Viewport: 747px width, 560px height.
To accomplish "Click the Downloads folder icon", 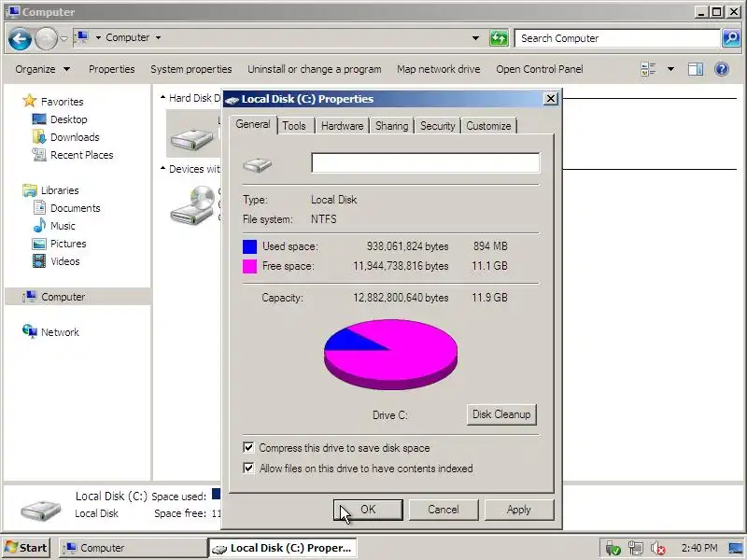I will 39,136.
